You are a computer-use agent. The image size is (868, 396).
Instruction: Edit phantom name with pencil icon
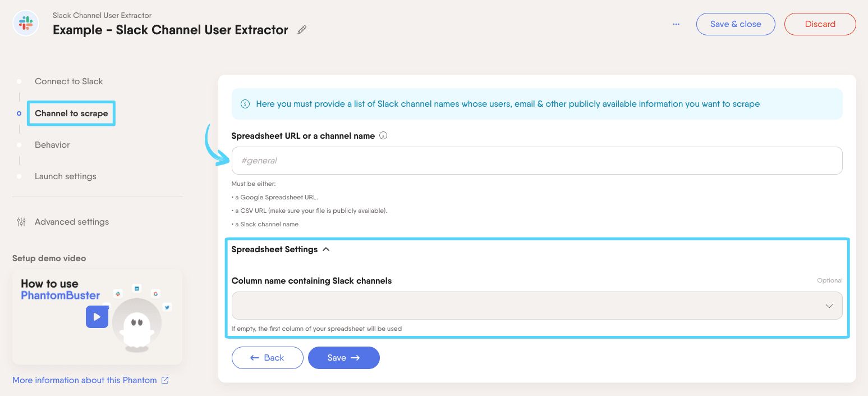(302, 30)
